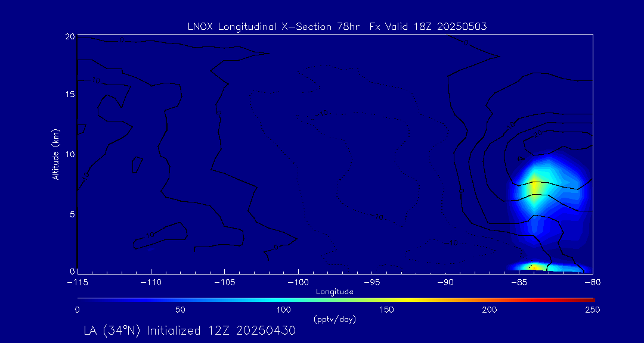The width and height of the screenshot is (644, 343).
Task: Click the altitude axis tick label '10'
Action: coord(70,154)
